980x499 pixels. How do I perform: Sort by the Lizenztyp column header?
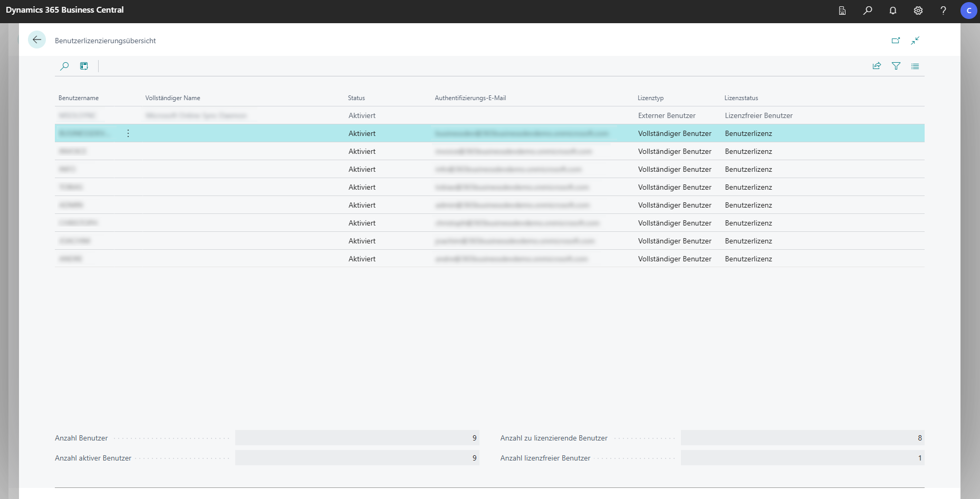(x=650, y=98)
